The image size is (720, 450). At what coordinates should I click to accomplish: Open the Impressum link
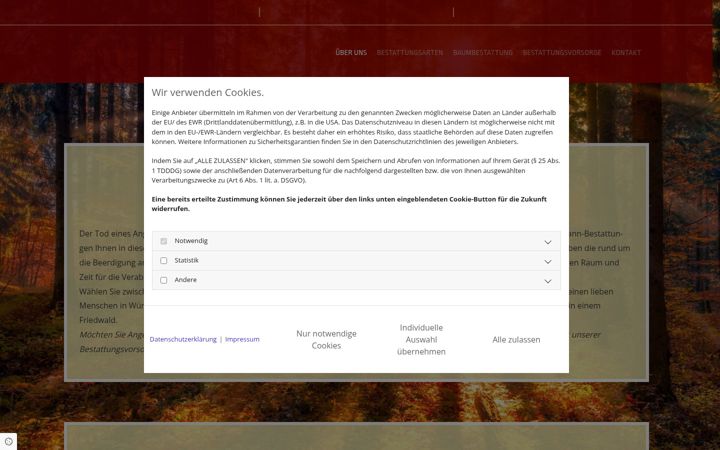(242, 339)
